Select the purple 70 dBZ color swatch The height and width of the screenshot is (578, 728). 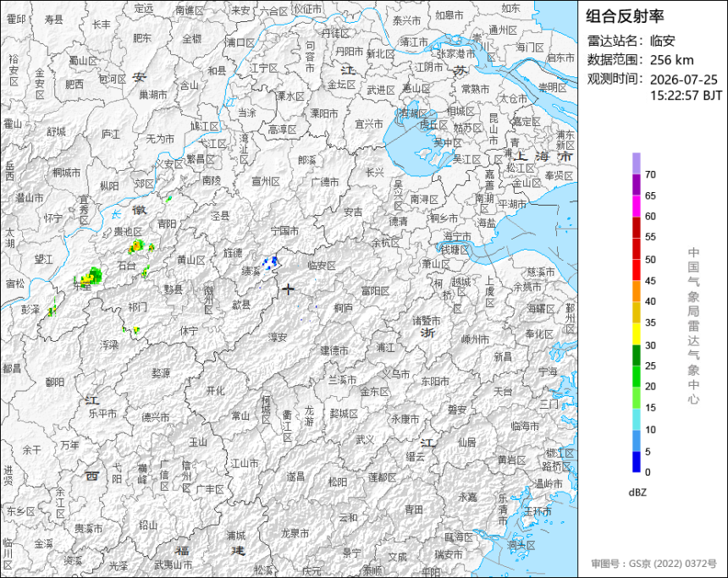click(636, 163)
